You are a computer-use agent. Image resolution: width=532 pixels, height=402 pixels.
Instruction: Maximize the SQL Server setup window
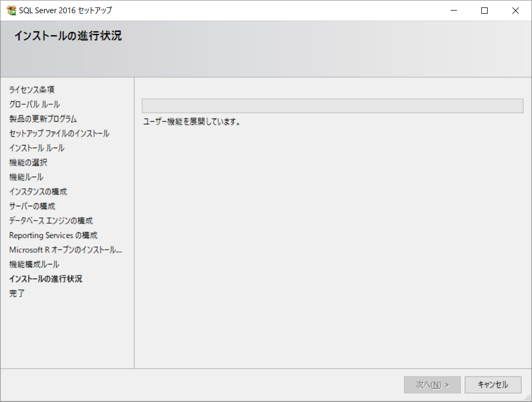pyautogui.click(x=484, y=11)
